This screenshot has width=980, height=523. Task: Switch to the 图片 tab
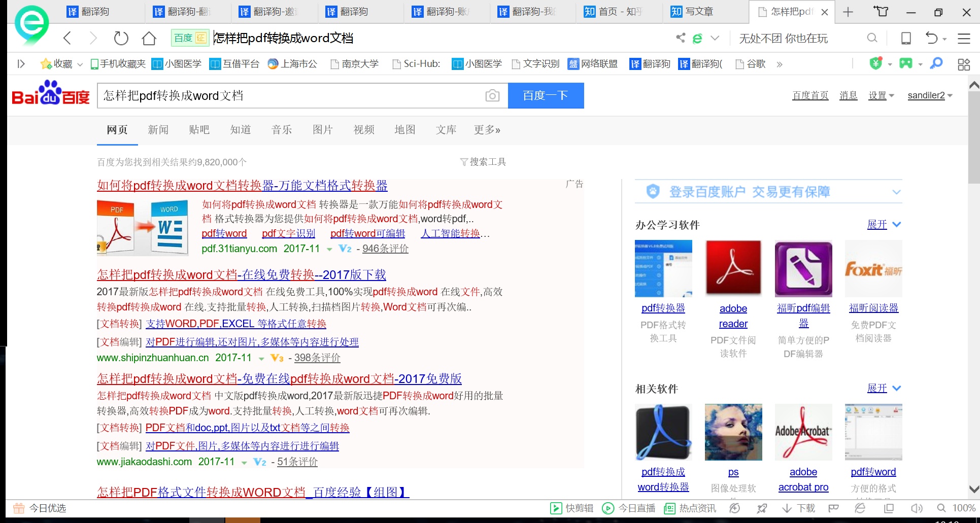pos(323,130)
